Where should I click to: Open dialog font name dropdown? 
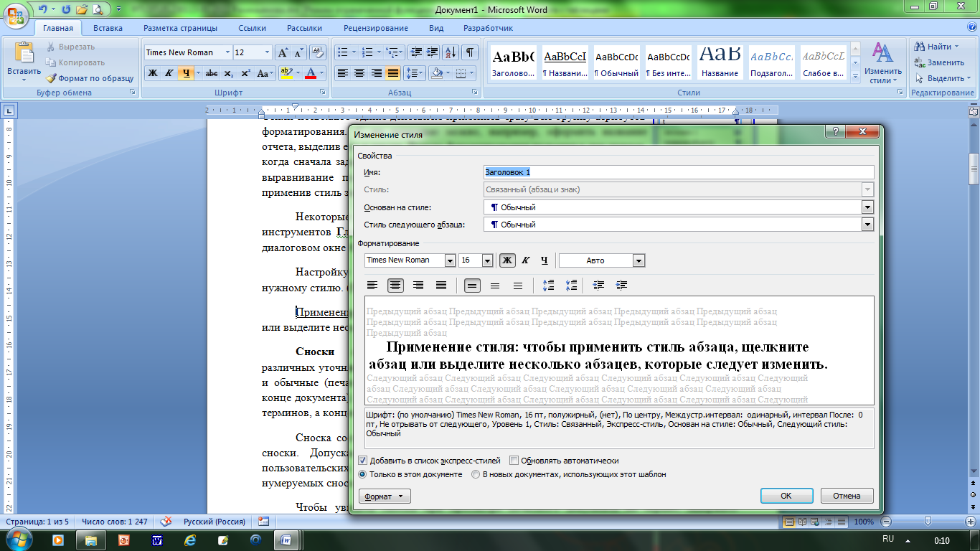pyautogui.click(x=450, y=260)
